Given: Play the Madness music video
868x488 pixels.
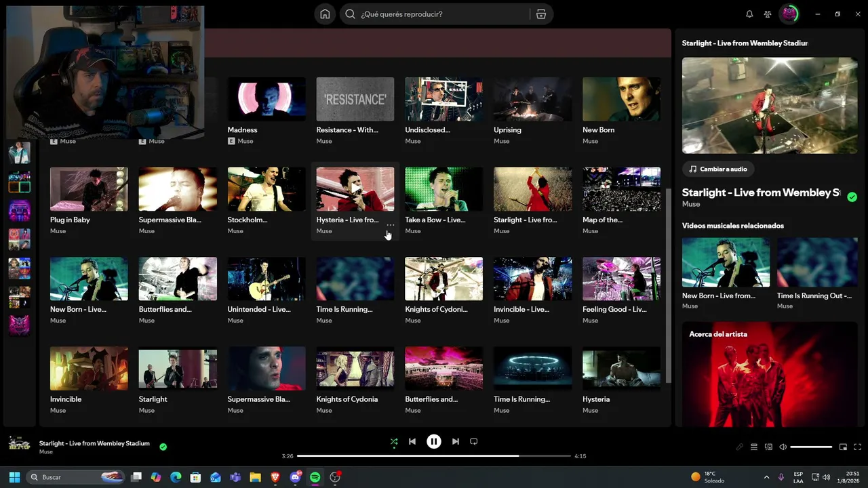Looking at the screenshot, I should point(267,99).
